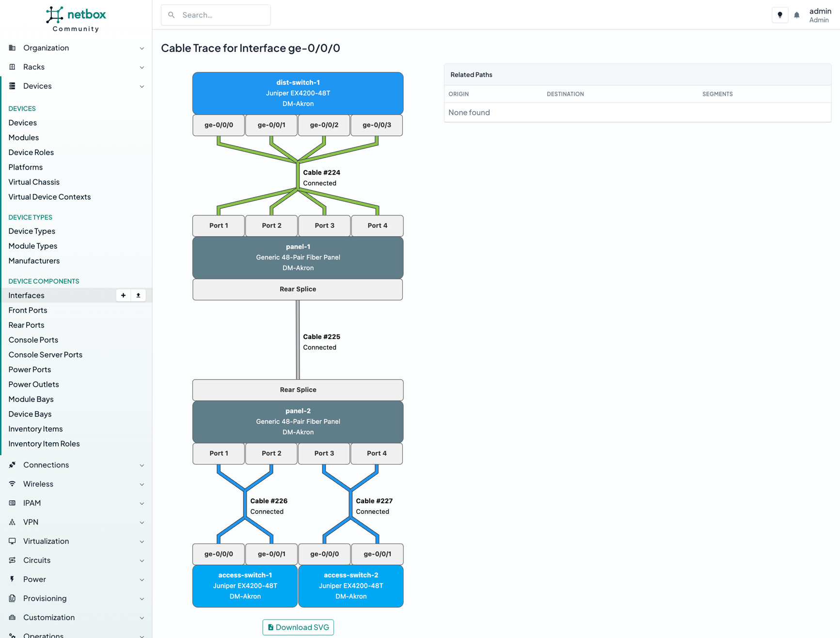
Task: Click the Circuits sidebar icon
Action: (12, 560)
